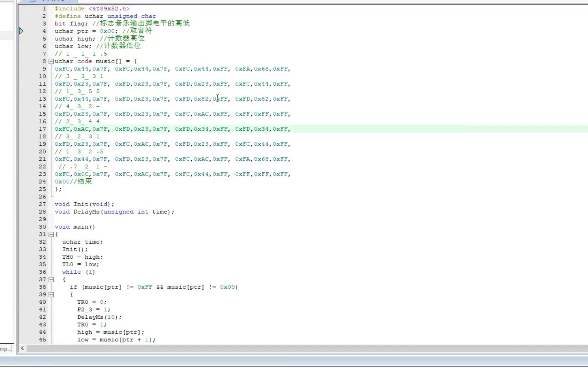The height and width of the screenshot is (368, 588).
Task: Click "uchar code music[] = {"
Action: point(96,61)
